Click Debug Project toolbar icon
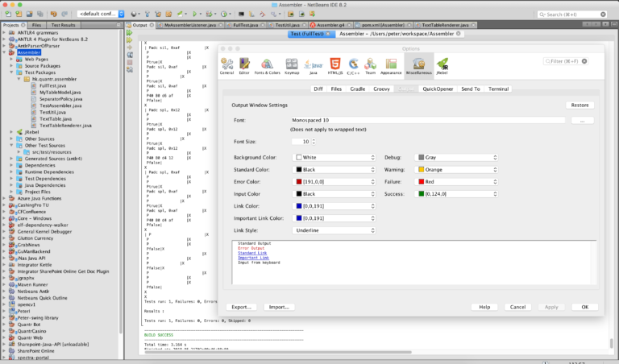The image size is (619, 364). click(x=210, y=14)
